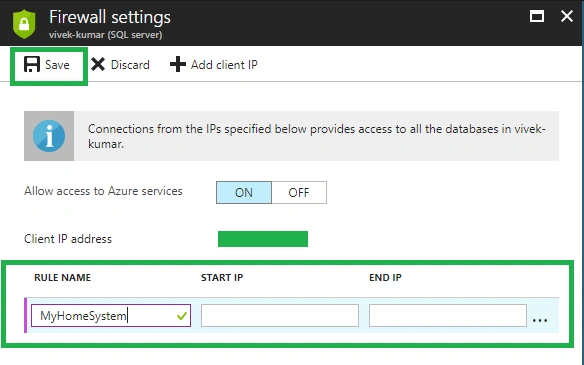Image resolution: width=584 pixels, height=365 pixels.
Task: Click the END IP column header
Action: 385,277
